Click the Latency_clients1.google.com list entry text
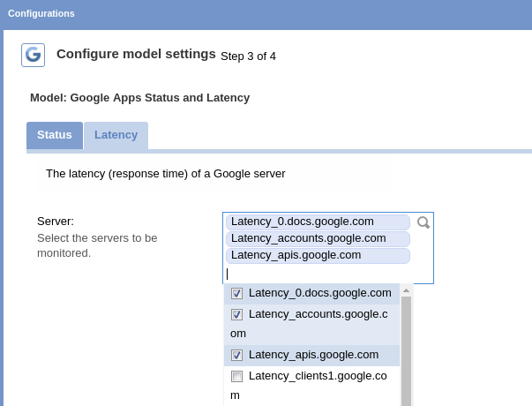Viewport: 532px width, 406px height. click(318, 376)
